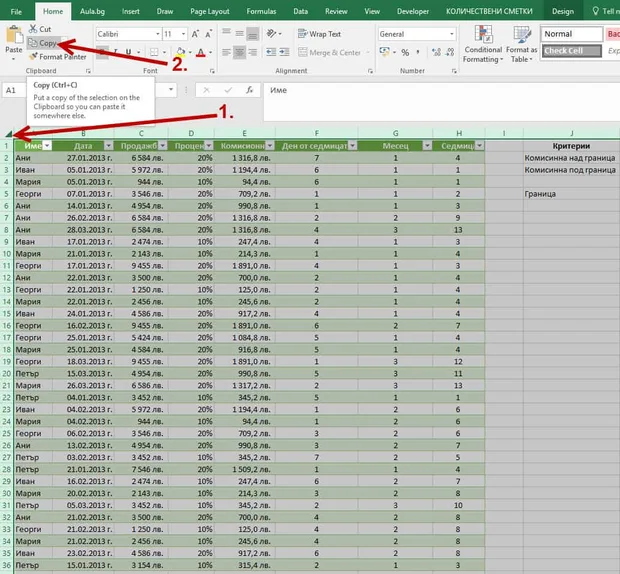
Task: Open the General number format dropdown
Action: 452,34
